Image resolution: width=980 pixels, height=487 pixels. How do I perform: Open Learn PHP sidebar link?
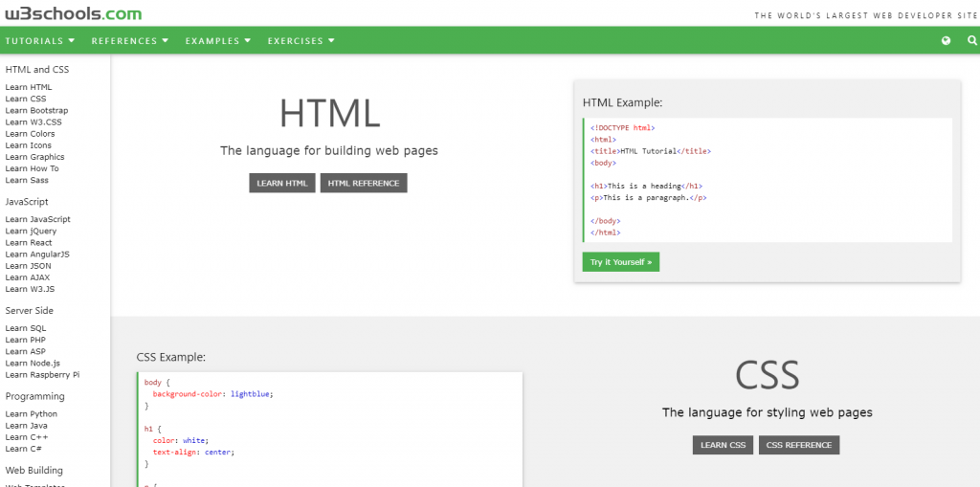point(26,340)
